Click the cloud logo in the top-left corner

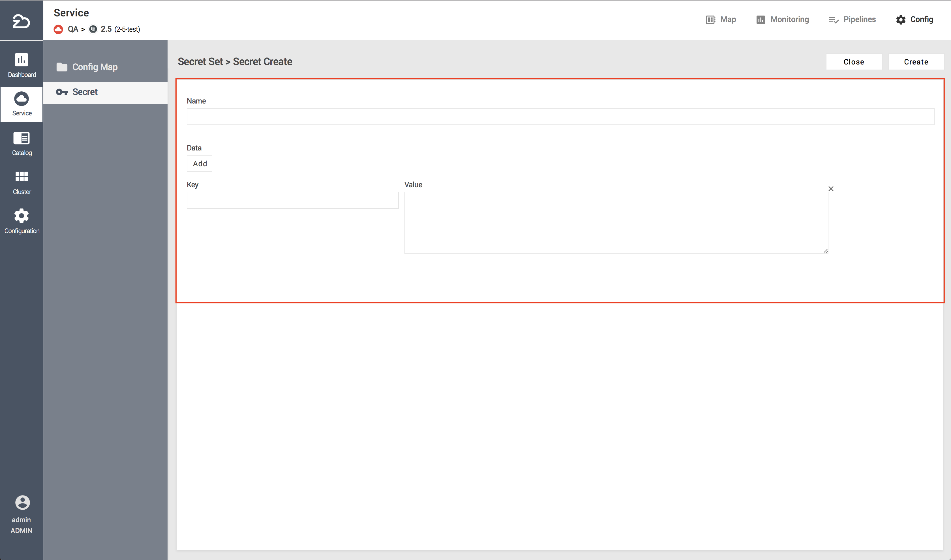[21, 21]
